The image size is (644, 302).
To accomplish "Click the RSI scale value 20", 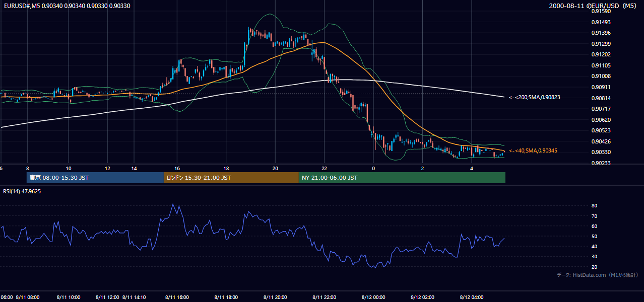I will pyautogui.click(x=595, y=267).
